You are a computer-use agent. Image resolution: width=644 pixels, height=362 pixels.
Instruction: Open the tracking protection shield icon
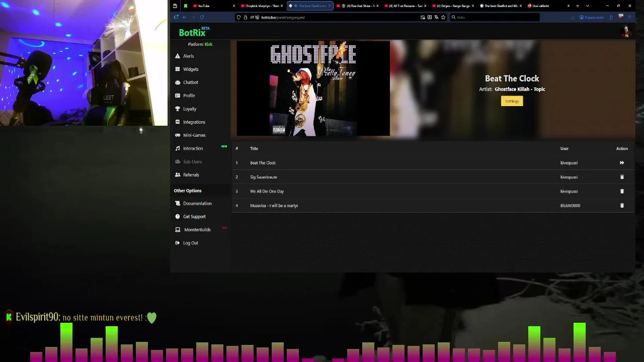(x=239, y=17)
